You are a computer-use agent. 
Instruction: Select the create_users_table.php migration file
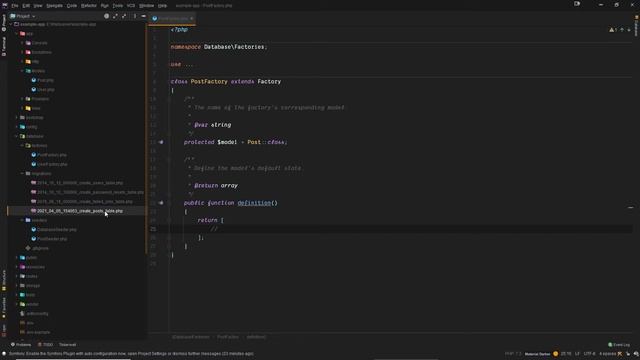[80, 183]
